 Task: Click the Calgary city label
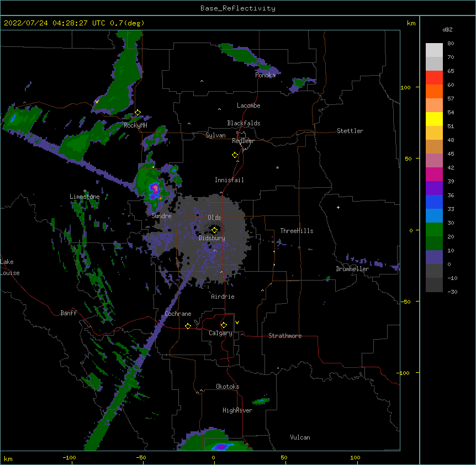220,333
